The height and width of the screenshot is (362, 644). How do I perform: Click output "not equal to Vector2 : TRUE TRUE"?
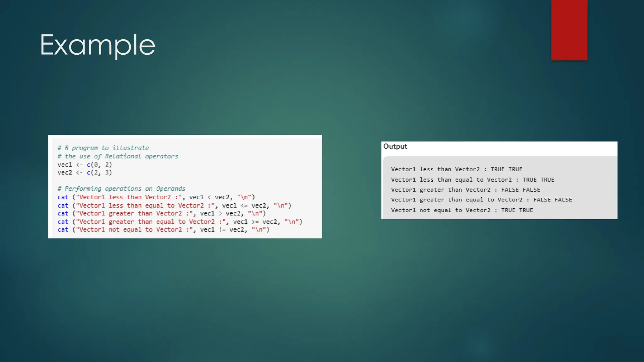click(462, 210)
